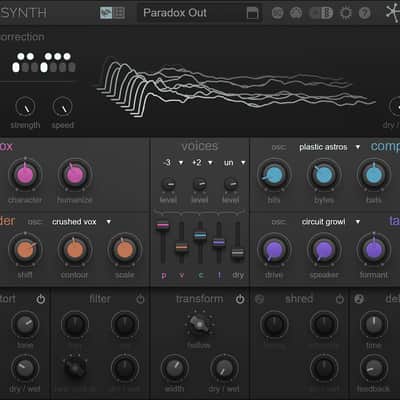Viewport: 400px width, 400px height.
Task: Toggle the G key on pitch keyboard
Action: pos(53,67)
